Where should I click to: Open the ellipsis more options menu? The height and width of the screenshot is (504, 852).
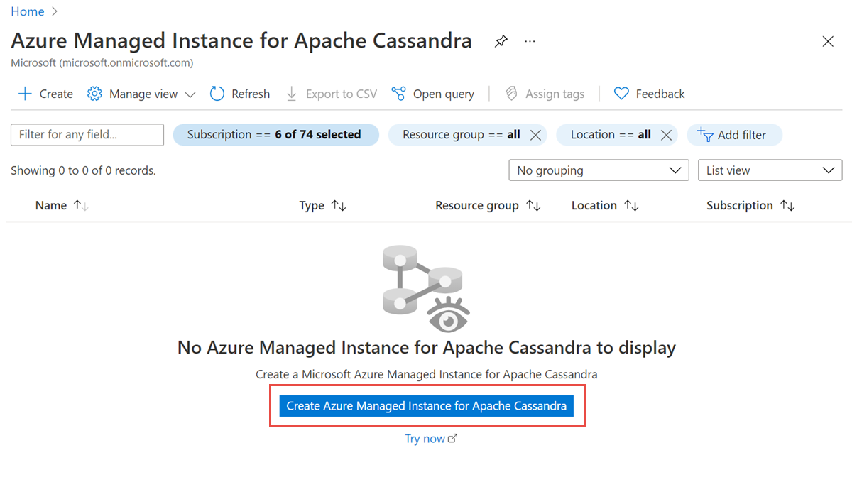pyautogui.click(x=530, y=42)
